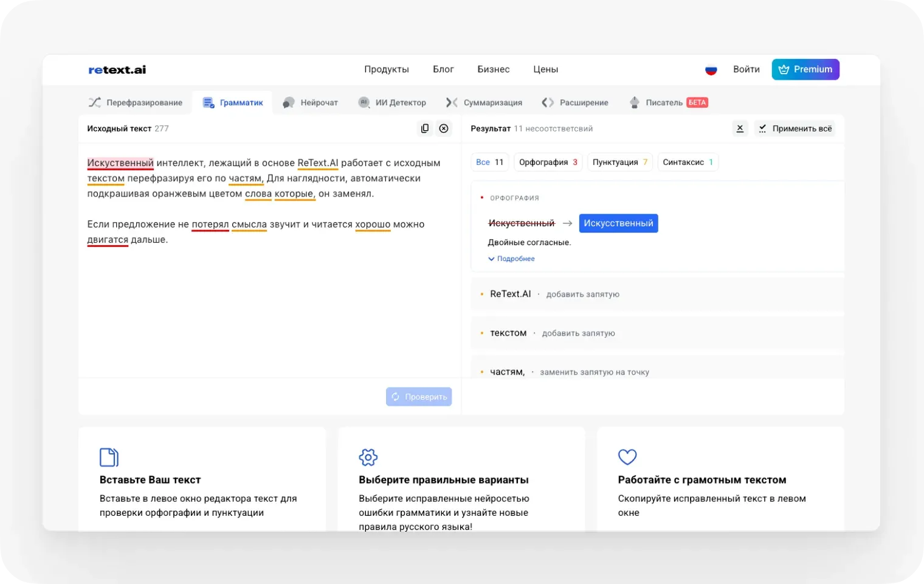Go to the Блог page
The image size is (924, 584).
[x=443, y=69]
